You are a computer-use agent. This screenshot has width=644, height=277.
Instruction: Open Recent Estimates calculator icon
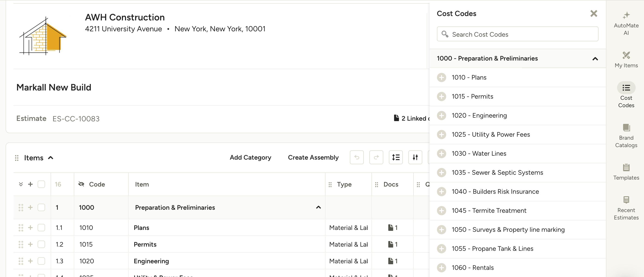click(626, 200)
